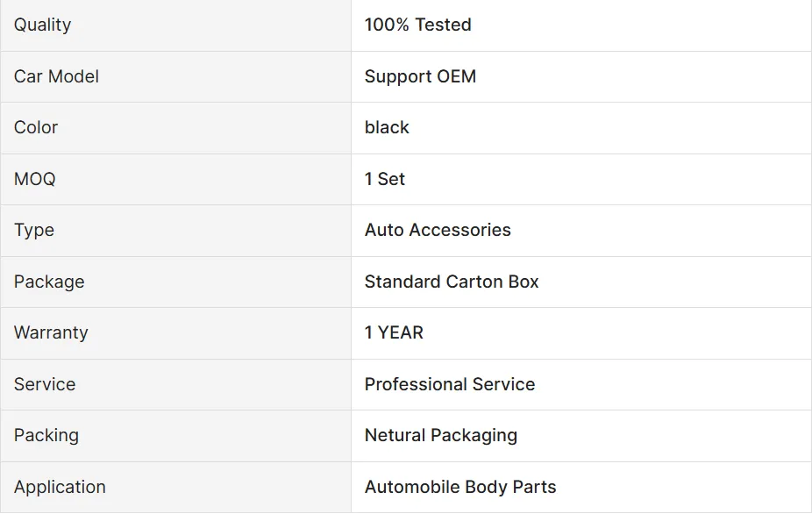Click the Type row label
The height and width of the screenshot is (514, 812).
pyautogui.click(x=34, y=230)
